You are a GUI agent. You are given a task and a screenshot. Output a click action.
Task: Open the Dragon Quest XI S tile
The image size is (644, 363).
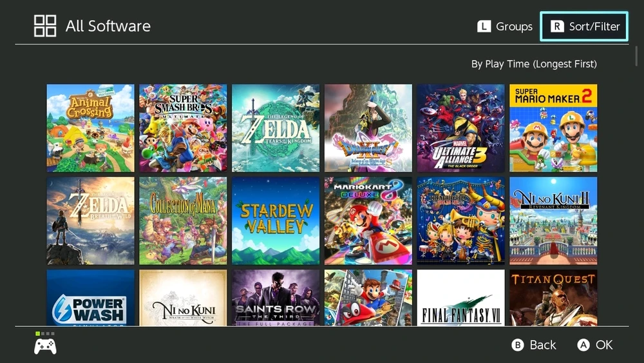368,128
